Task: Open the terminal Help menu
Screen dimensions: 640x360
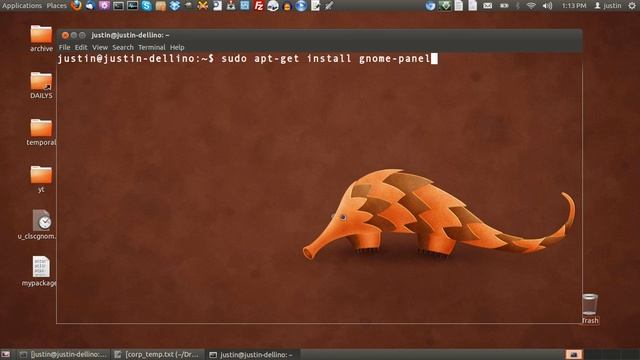Action: [177, 47]
